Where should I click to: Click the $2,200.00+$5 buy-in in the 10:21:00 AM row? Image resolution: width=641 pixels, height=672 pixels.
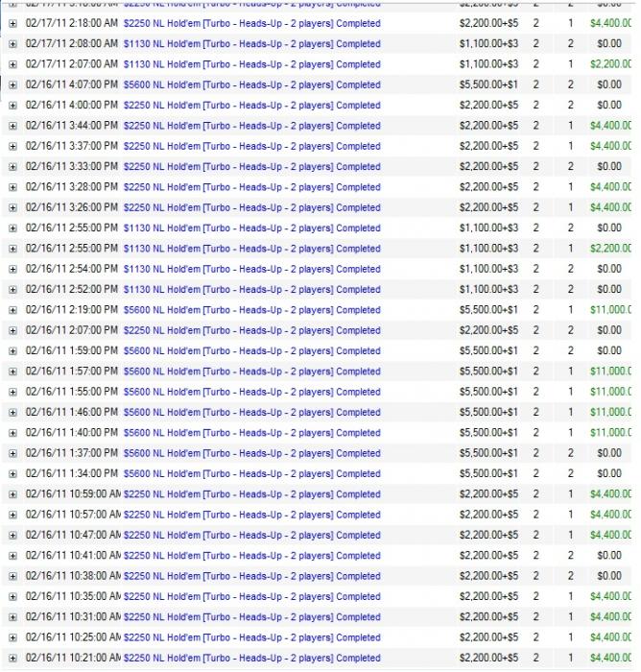[488, 658]
